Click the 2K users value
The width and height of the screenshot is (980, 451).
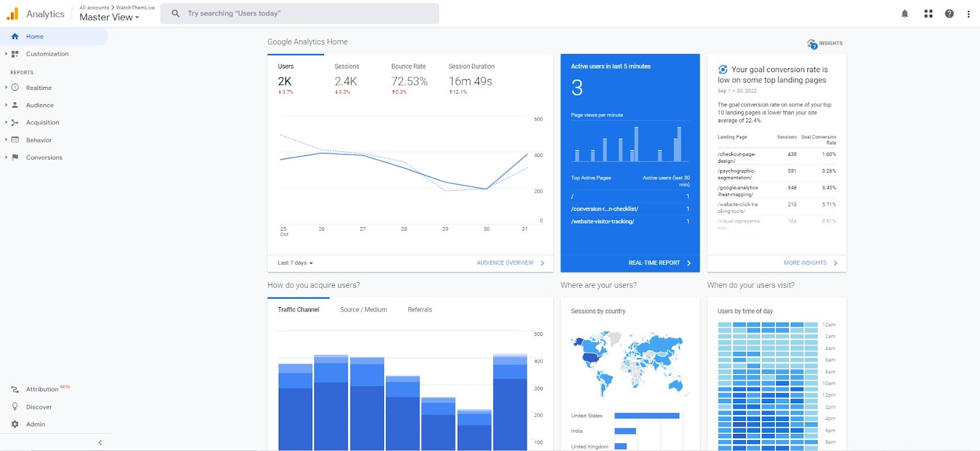click(x=285, y=81)
